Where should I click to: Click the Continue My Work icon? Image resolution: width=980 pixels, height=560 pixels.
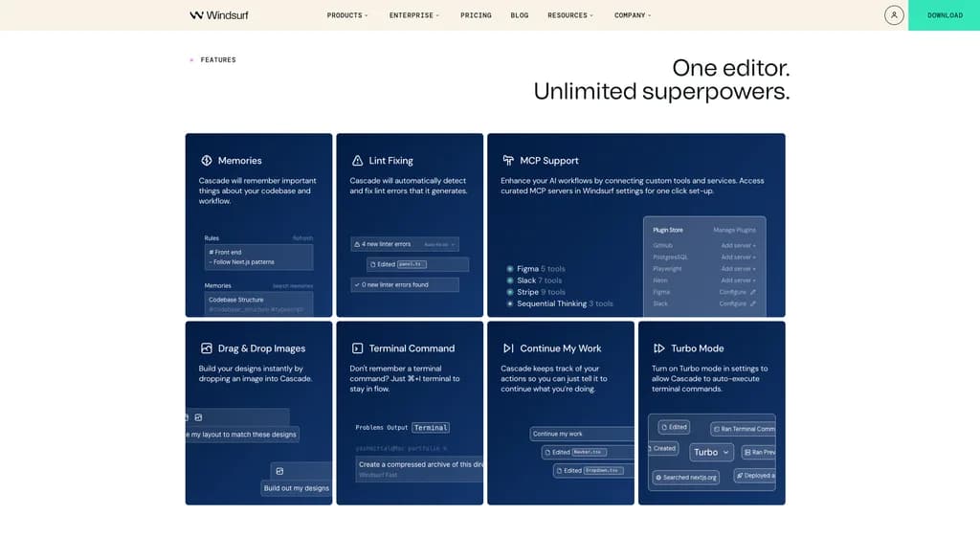tap(508, 348)
